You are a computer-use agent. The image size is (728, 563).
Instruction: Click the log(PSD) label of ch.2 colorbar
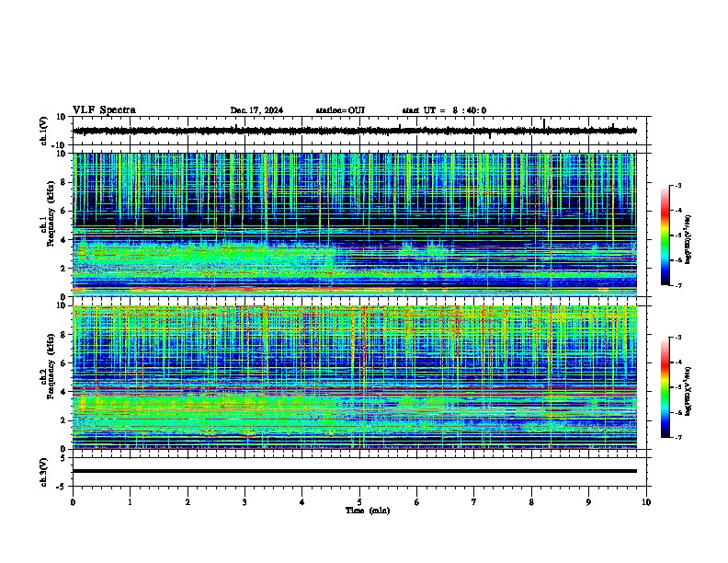[x=688, y=391]
